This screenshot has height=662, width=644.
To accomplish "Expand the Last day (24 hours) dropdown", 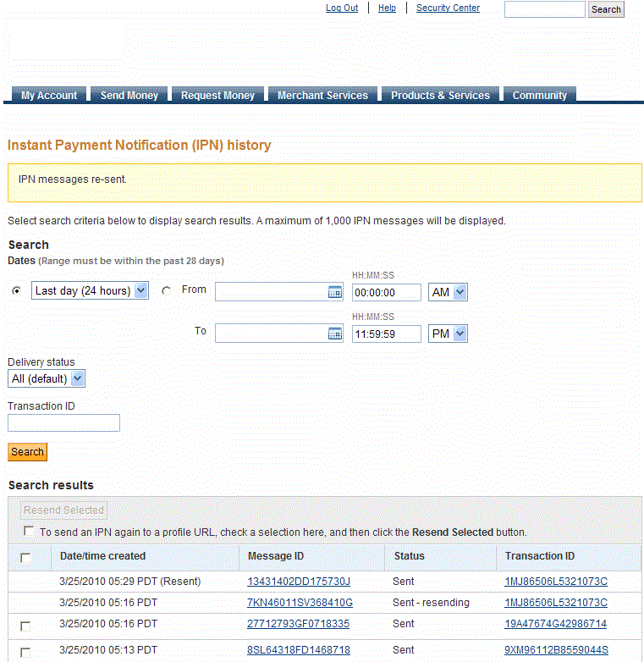I will (90, 290).
